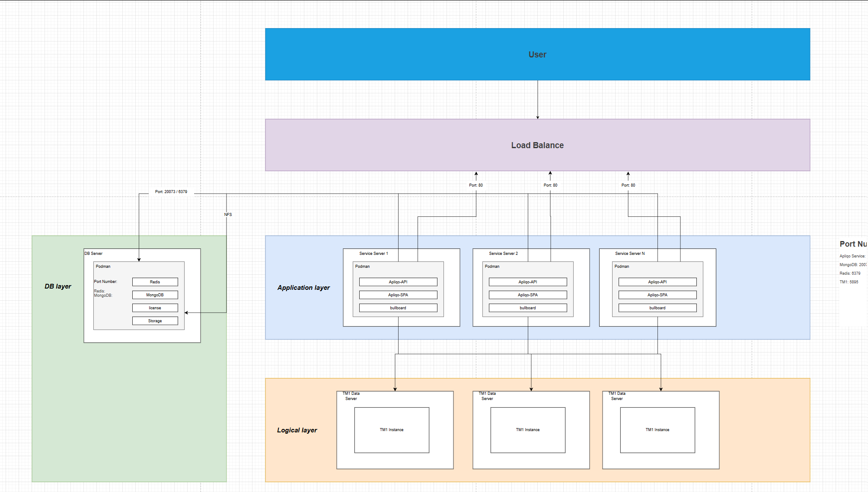Click the DB layer text label
The height and width of the screenshot is (492, 868).
58,286
